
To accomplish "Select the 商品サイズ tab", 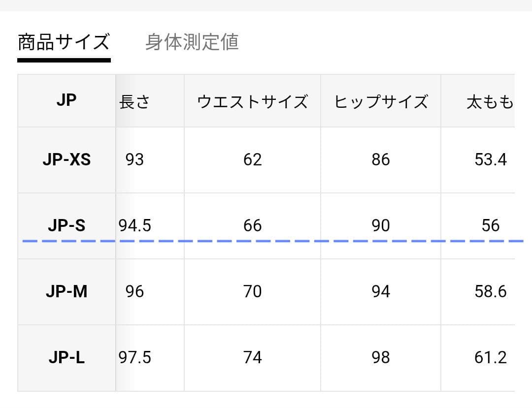I will [64, 42].
